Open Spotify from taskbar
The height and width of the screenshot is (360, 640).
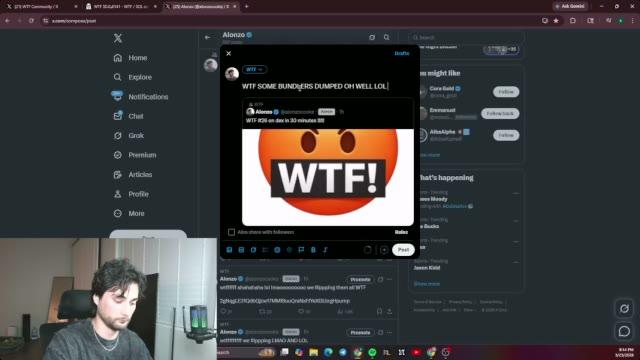(x=372, y=352)
